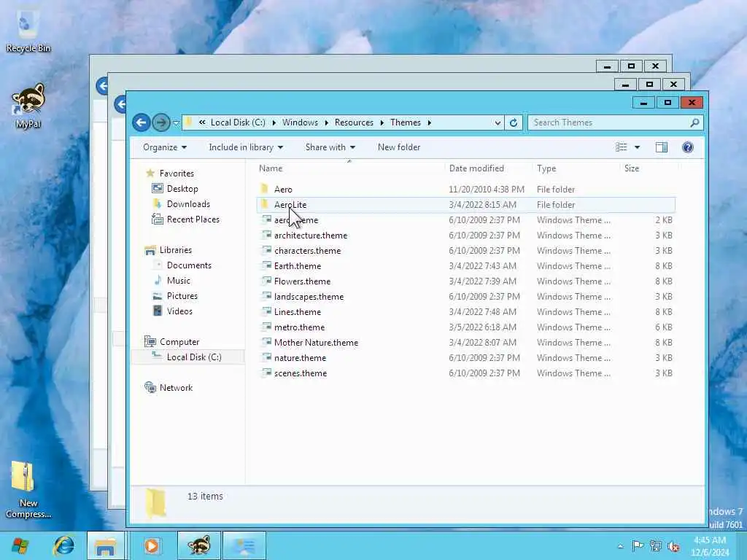Viewport: 747px width, 560px height.
Task: Open Favorites in navigation pane
Action: pos(177,174)
